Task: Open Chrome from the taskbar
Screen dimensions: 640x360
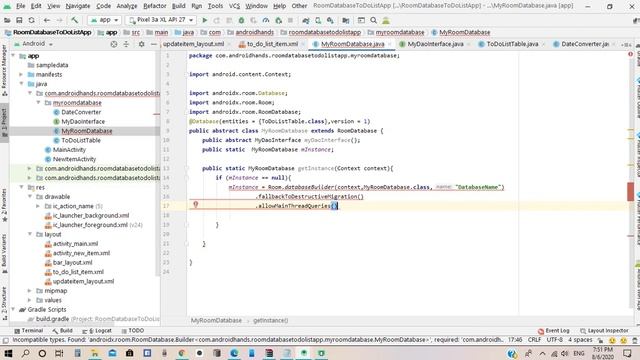Action: pyautogui.click(x=182, y=353)
